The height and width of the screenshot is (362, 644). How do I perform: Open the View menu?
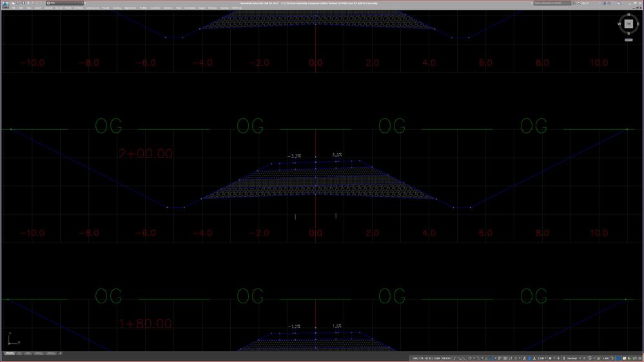[x=29, y=8]
